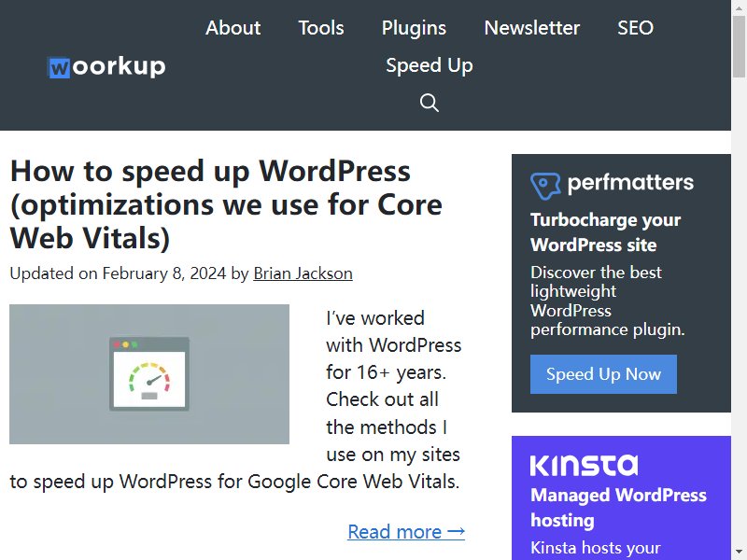Image resolution: width=747 pixels, height=560 pixels.
Task: Open the search magnifier icon
Action: [x=430, y=103]
